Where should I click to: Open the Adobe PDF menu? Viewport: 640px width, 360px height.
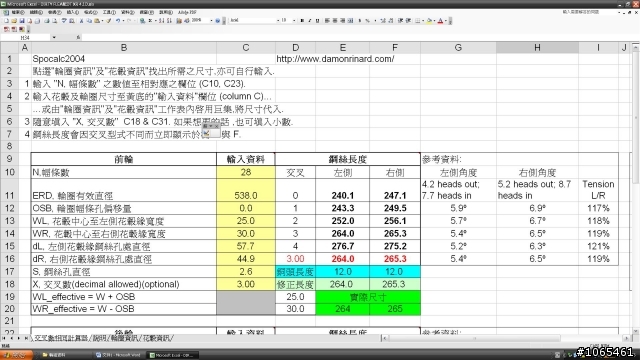[187, 13]
